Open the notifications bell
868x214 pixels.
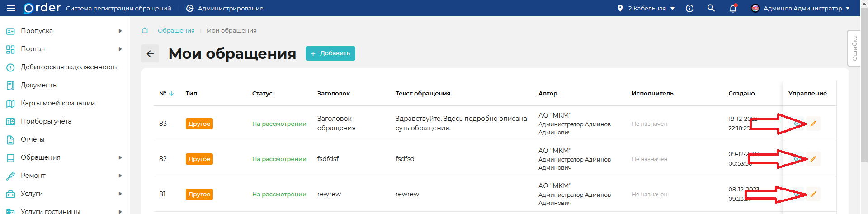pos(733,8)
